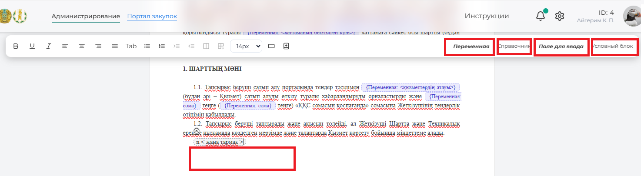Screen dimensions: 644x176
Task: Switch to the Администрирование tab
Action: coord(86,17)
